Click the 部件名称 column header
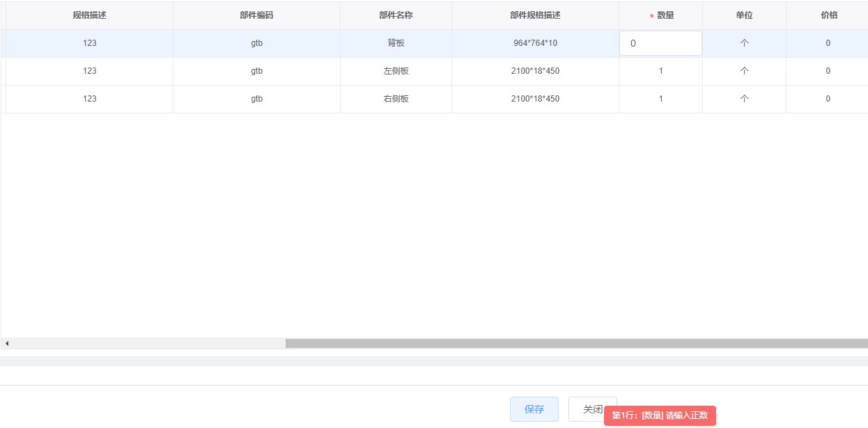Viewport: 868px width, 428px height. pyautogui.click(x=396, y=15)
